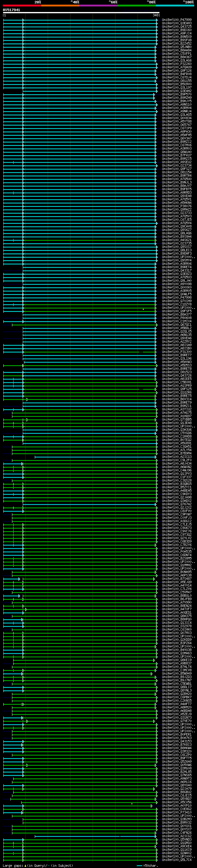Click the UniRef100_B8A377 label
This screenshot has height=868, width=197.
tap(177, 314)
